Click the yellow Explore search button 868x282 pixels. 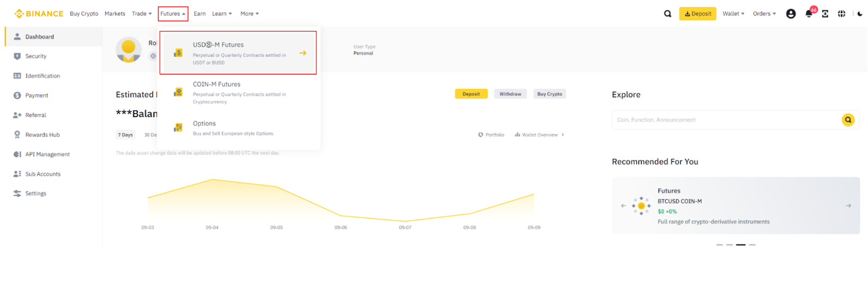click(x=848, y=120)
